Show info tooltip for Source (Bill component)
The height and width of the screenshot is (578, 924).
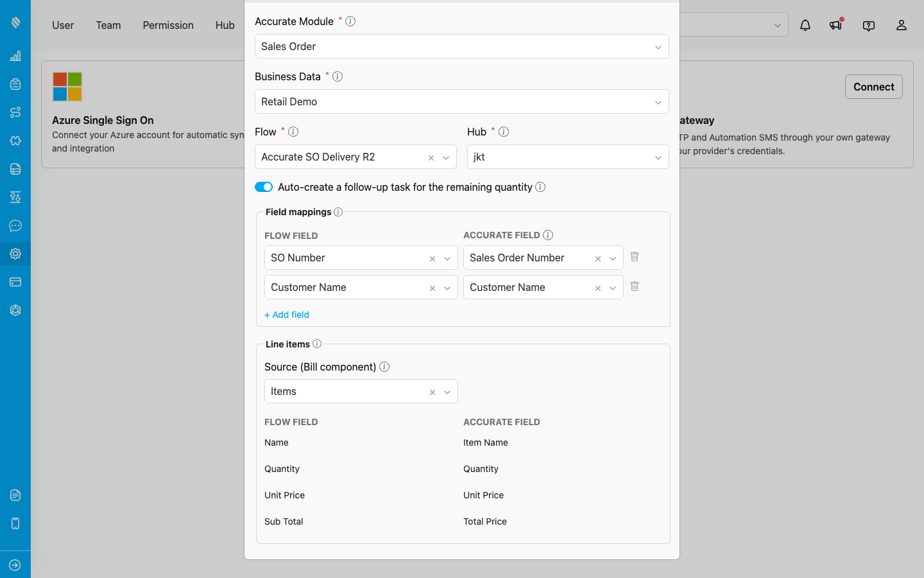point(384,367)
